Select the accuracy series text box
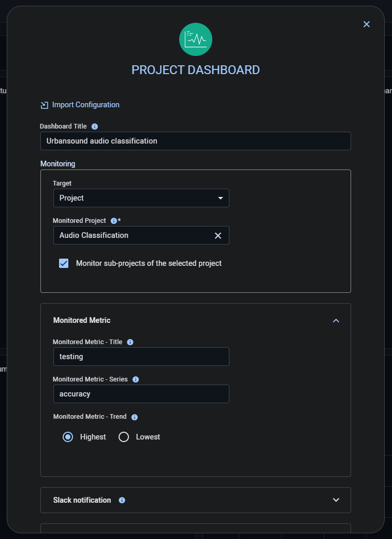This screenshot has height=539, width=392. (x=141, y=394)
